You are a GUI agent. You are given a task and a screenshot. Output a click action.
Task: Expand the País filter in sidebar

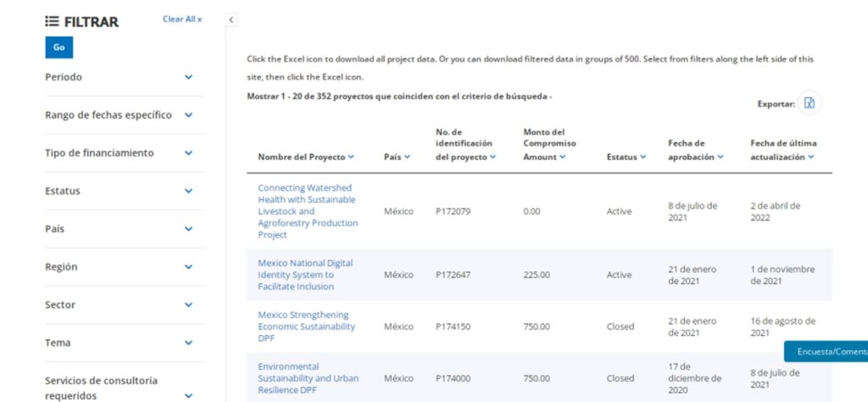188,229
